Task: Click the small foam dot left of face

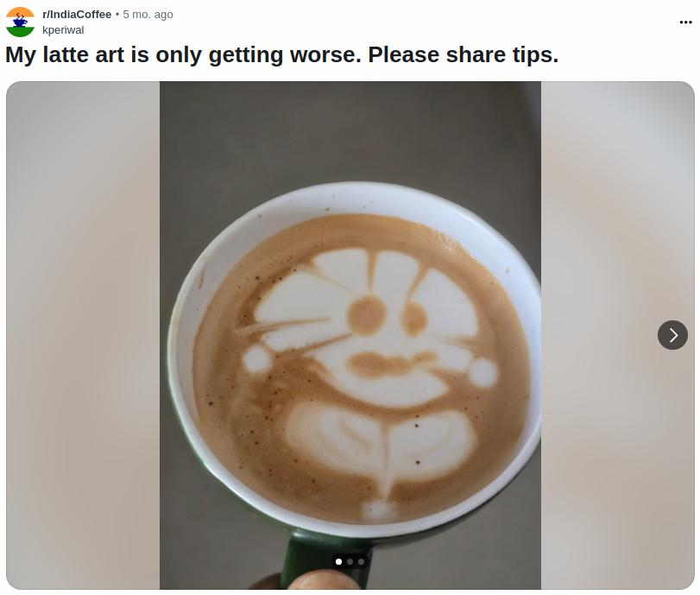Action: (256, 358)
